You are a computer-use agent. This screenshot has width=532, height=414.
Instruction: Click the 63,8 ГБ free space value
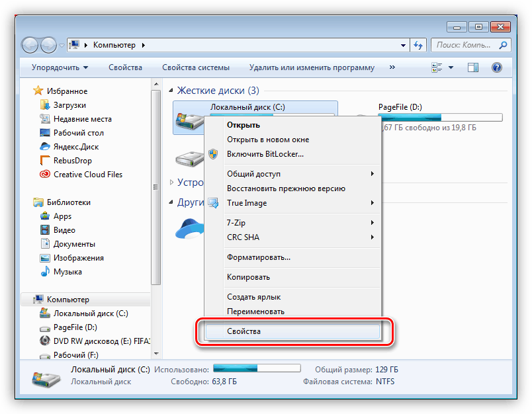click(224, 382)
